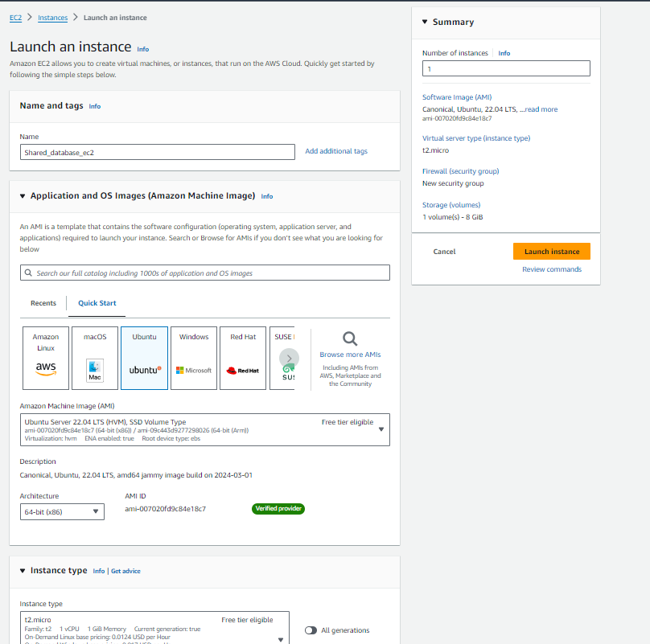Select the SUSE Linux AMI tile

282,358
